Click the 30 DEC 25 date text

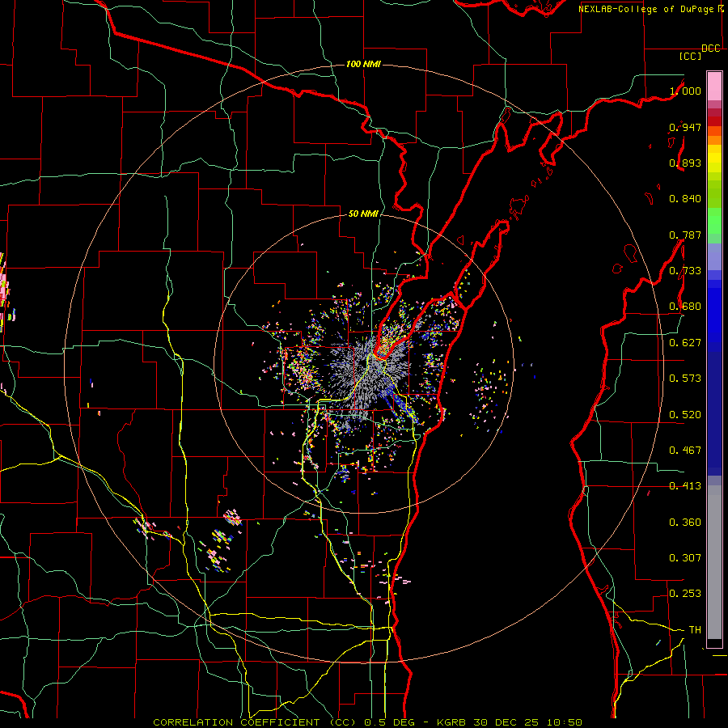coord(506,722)
